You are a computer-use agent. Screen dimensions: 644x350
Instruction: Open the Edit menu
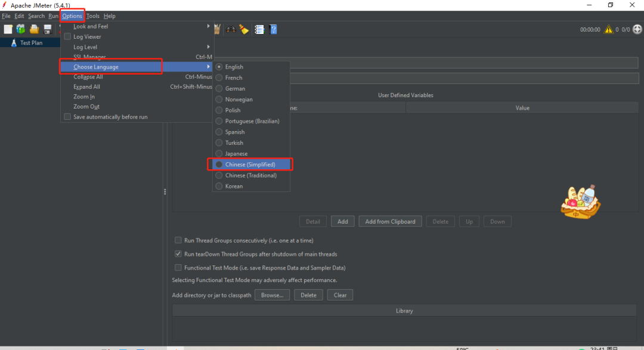click(19, 16)
